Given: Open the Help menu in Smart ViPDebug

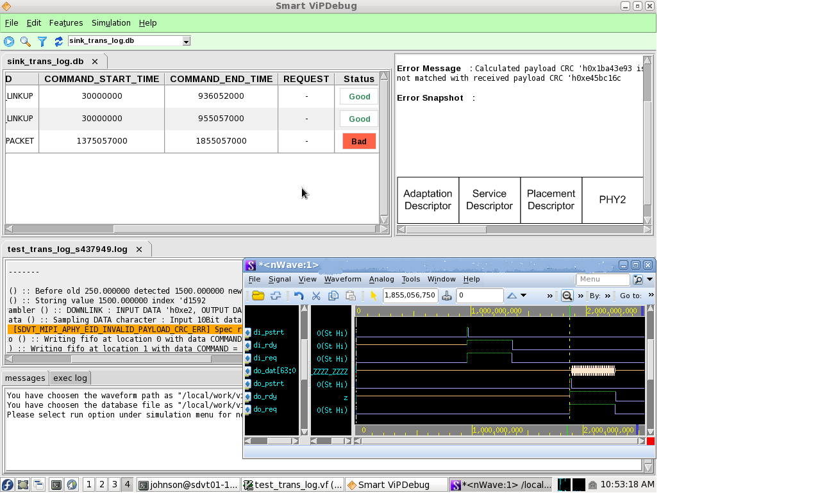Looking at the screenshot, I should (x=147, y=23).
